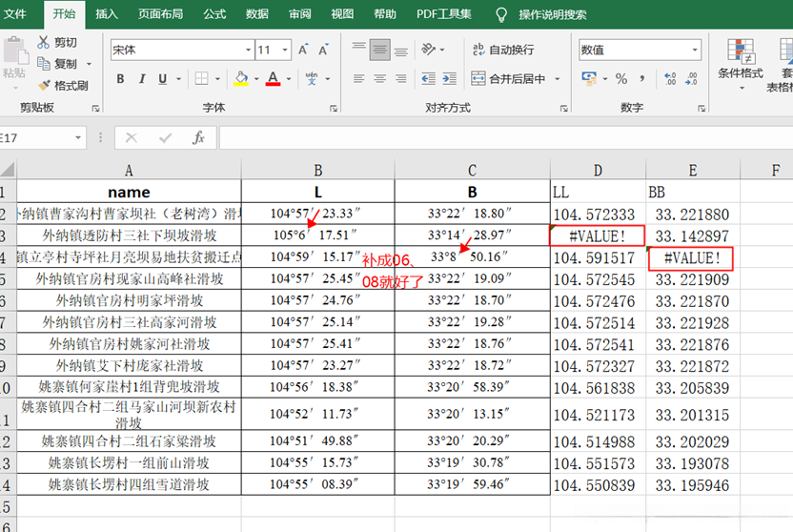This screenshot has height=532, width=793.
Task: Click Decrease Indent icon
Action: [428, 79]
